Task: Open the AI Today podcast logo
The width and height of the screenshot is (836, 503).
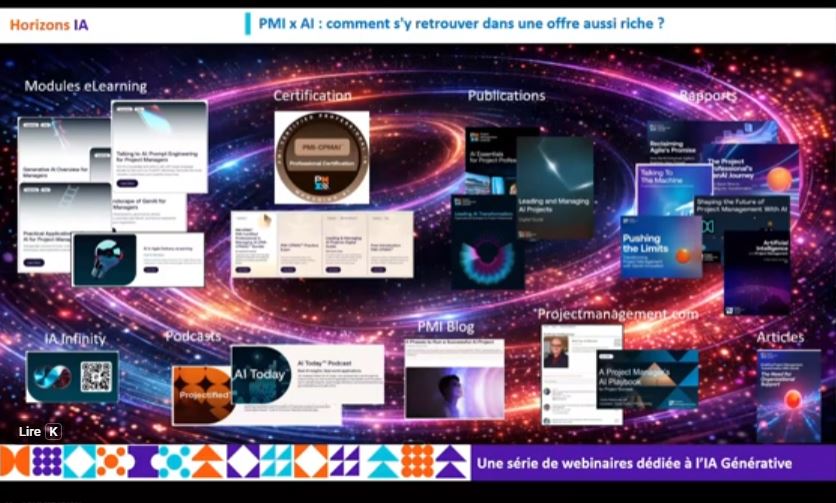Action: coord(261,374)
